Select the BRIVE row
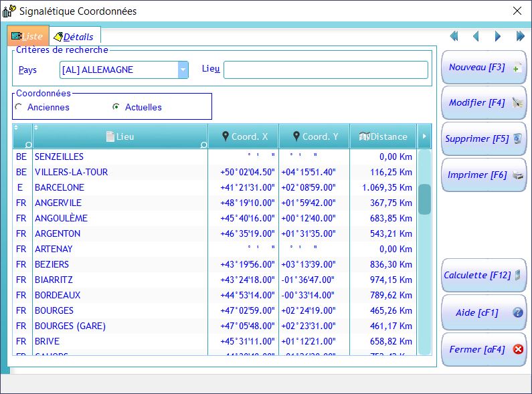 (x=214, y=341)
